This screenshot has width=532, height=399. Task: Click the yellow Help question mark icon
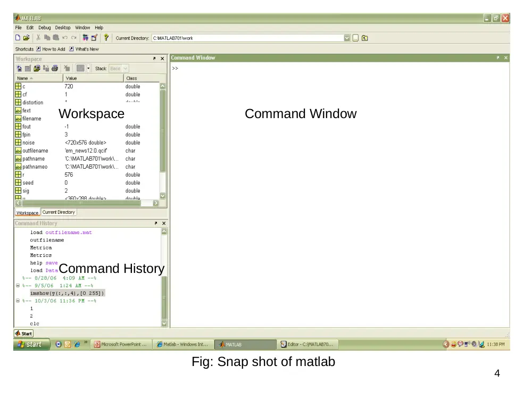106,38
